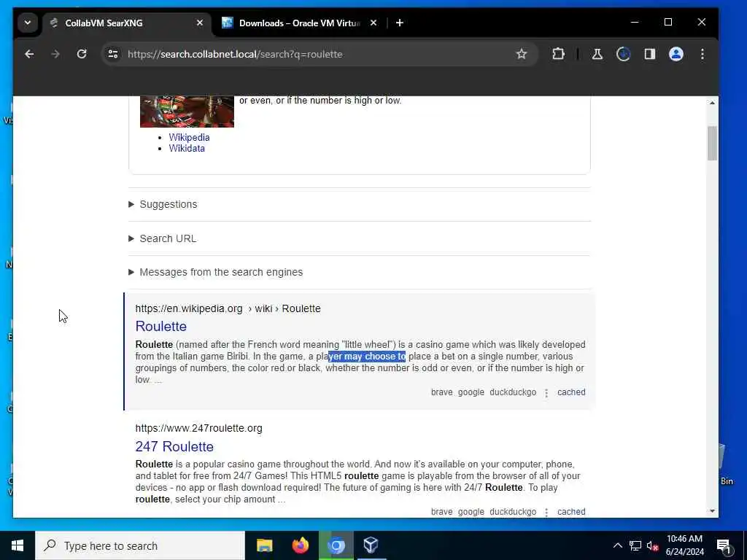
Task: Click the highlighted text 'yer may choose to'
Action: (367, 357)
